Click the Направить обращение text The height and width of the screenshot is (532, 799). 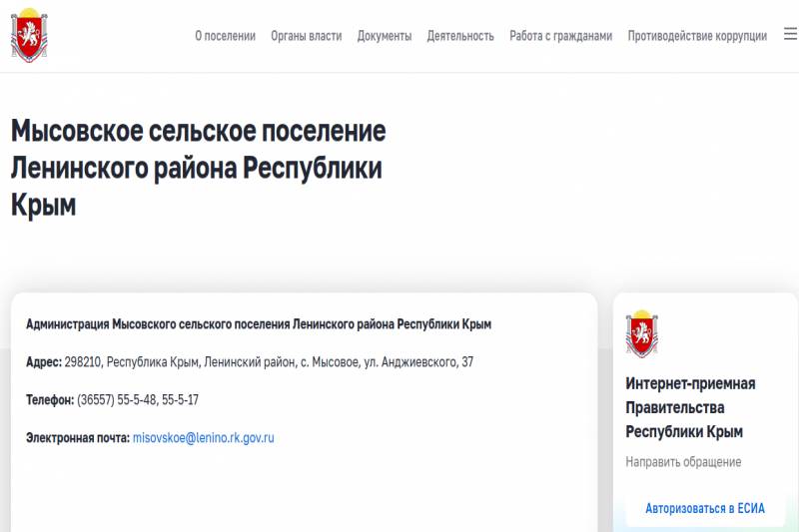pyautogui.click(x=683, y=462)
